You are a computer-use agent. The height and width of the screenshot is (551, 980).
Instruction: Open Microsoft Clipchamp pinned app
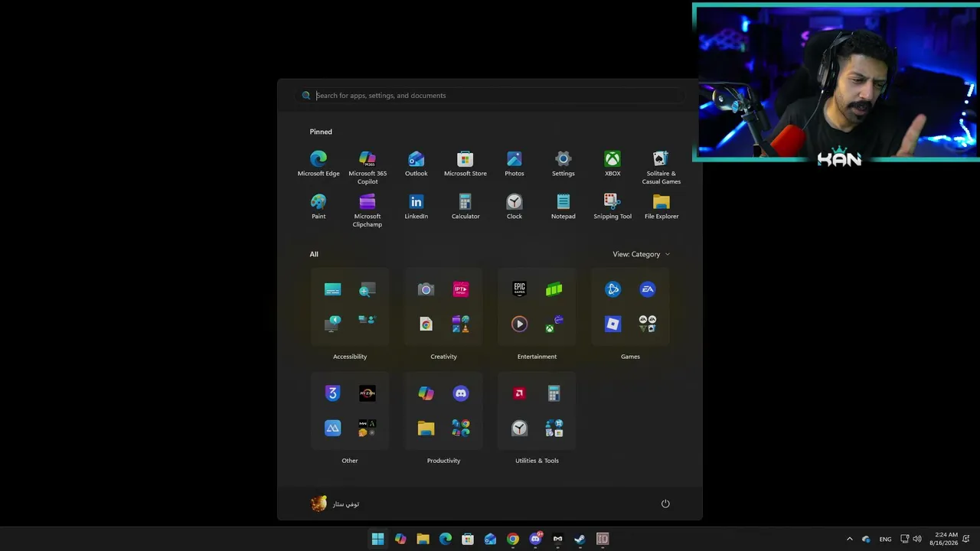tap(367, 210)
